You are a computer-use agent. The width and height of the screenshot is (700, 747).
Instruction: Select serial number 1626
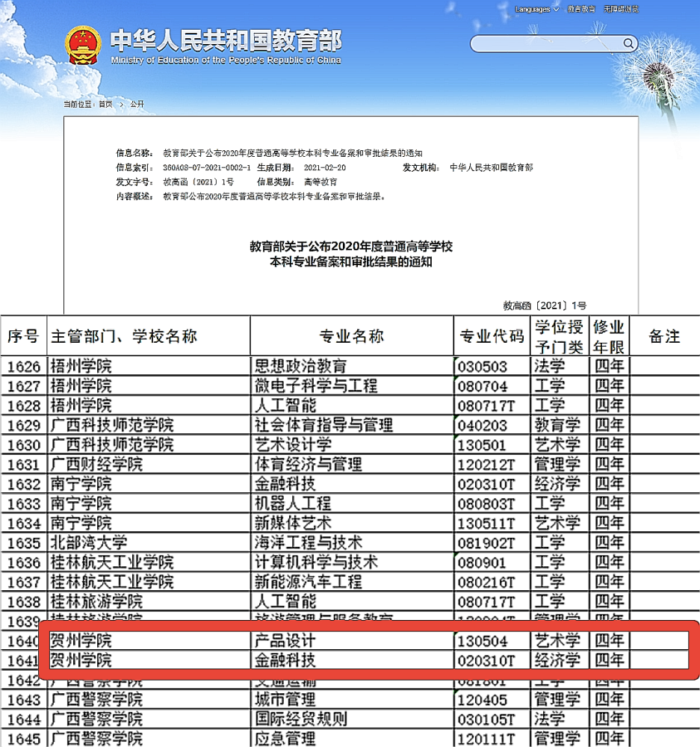(24, 366)
